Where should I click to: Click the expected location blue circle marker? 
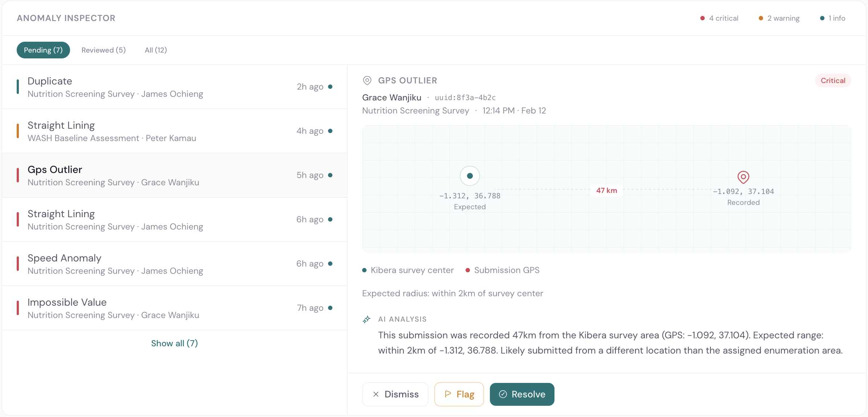pyautogui.click(x=470, y=176)
